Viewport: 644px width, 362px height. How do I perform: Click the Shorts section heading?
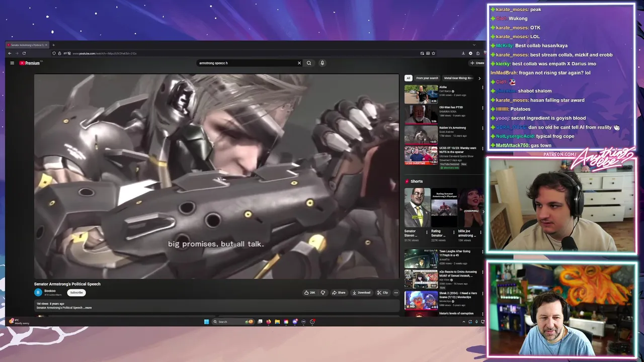pyautogui.click(x=417, y=181)
